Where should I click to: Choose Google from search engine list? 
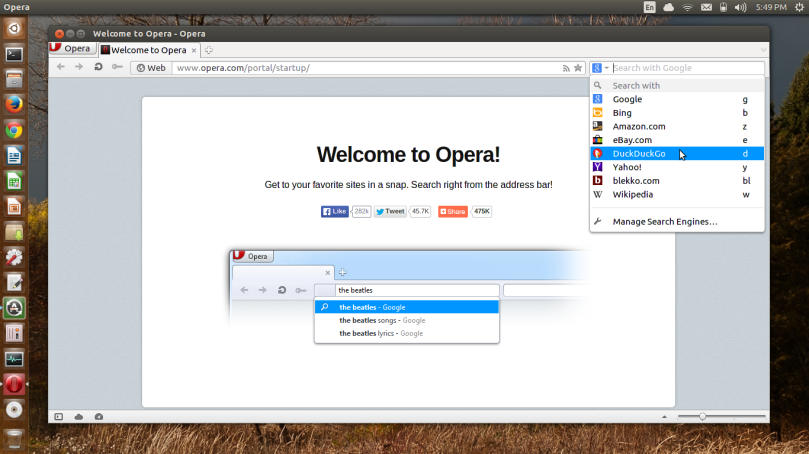[x=677, y=99]
